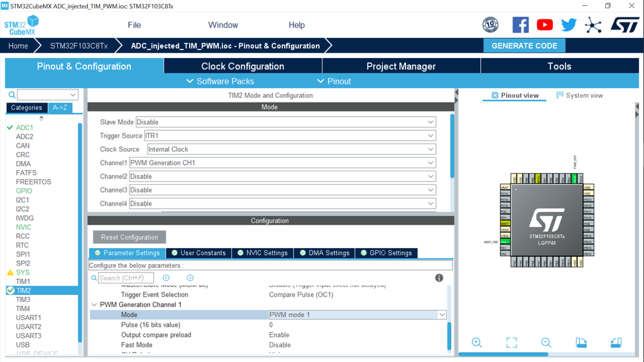Open the File menu
Screen dimensions: 644x362
(134, 25)
